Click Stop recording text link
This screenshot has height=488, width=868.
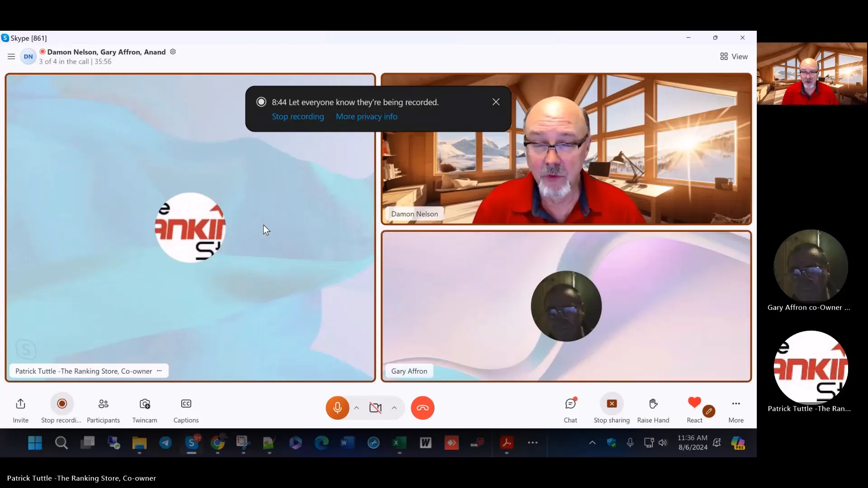tap(298, 116)
